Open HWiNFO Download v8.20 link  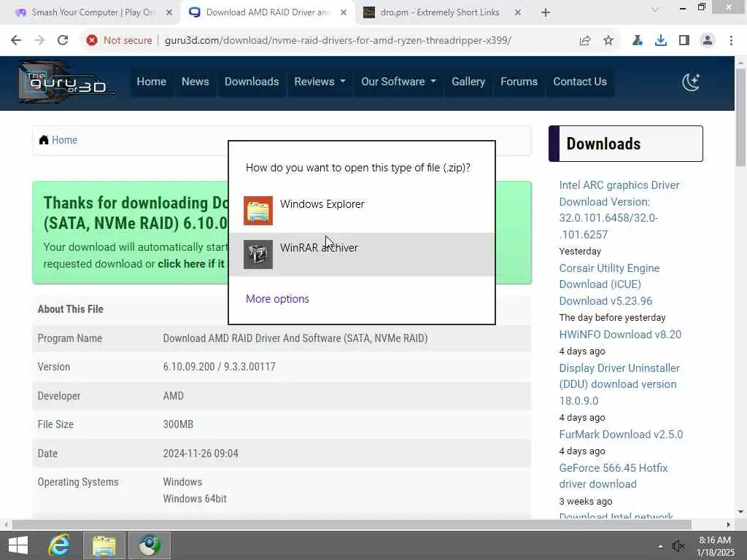[x=620, y=334]
